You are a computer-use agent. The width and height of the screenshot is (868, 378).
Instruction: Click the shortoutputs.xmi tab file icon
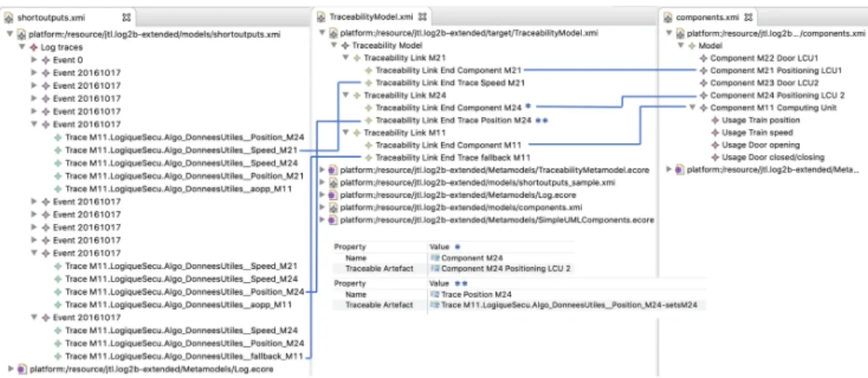[9, 17]
